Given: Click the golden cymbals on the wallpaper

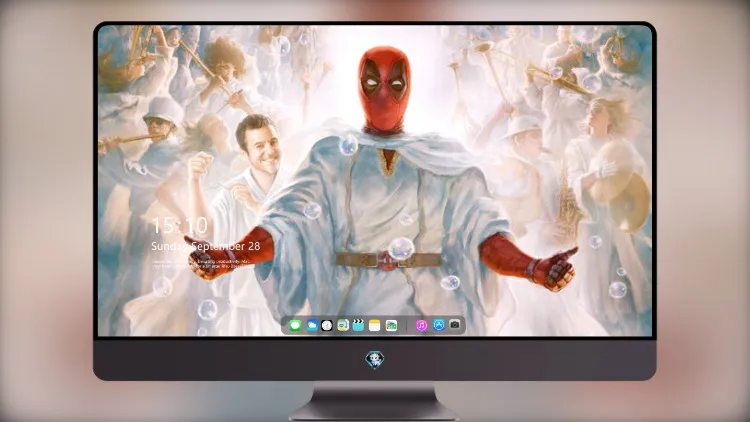Looking at the screenshot, I should (x=619, y=187).
